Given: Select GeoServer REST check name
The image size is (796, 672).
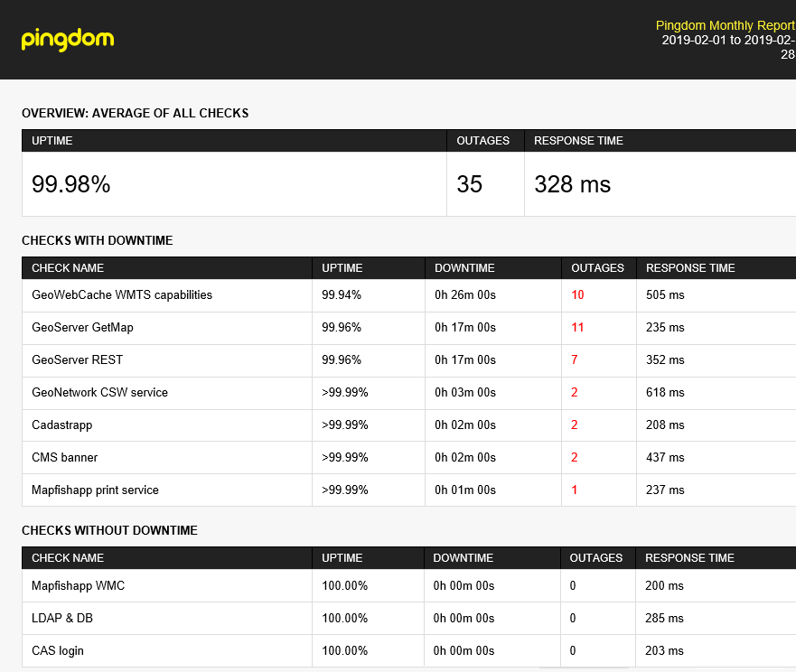Looking at the screenshot, I should pyautogui.click(x=77, y=359).
